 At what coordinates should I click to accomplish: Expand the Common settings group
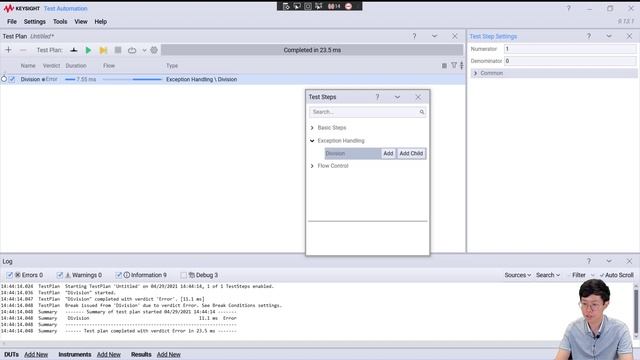(x=475, y=73)
